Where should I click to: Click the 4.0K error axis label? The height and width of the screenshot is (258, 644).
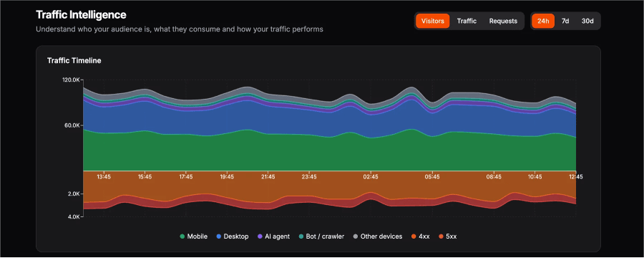(73, 216)
